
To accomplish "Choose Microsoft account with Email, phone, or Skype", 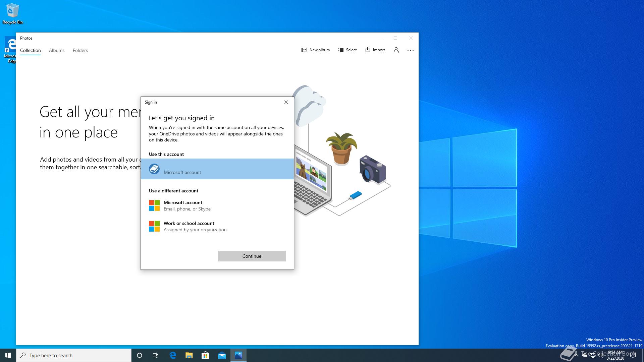I will click(217, 205).
